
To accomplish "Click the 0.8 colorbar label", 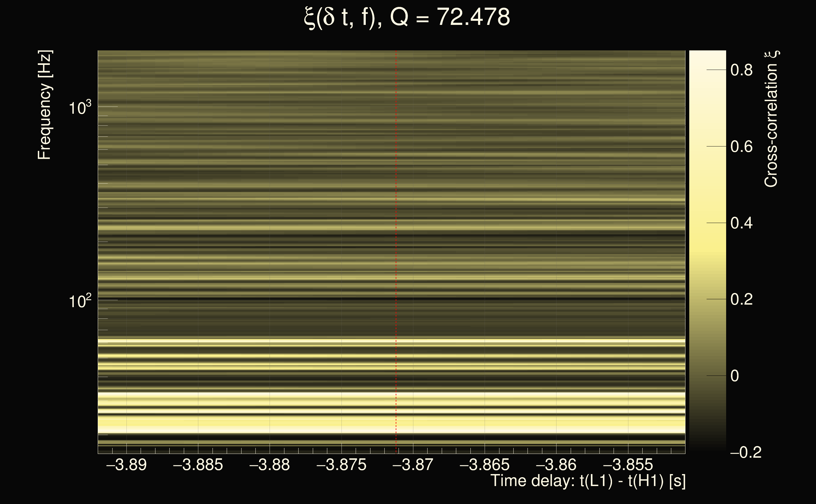I will coord(741,70).
